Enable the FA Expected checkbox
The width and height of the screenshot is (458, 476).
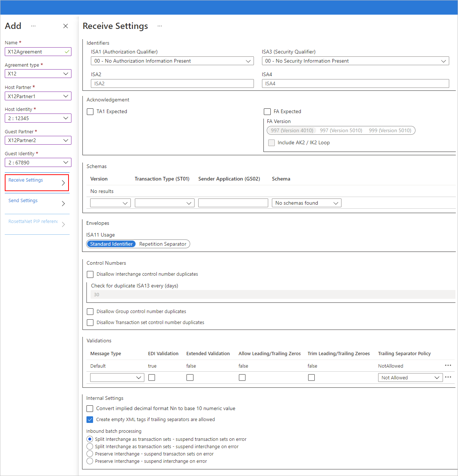click(x=267, y=111)
